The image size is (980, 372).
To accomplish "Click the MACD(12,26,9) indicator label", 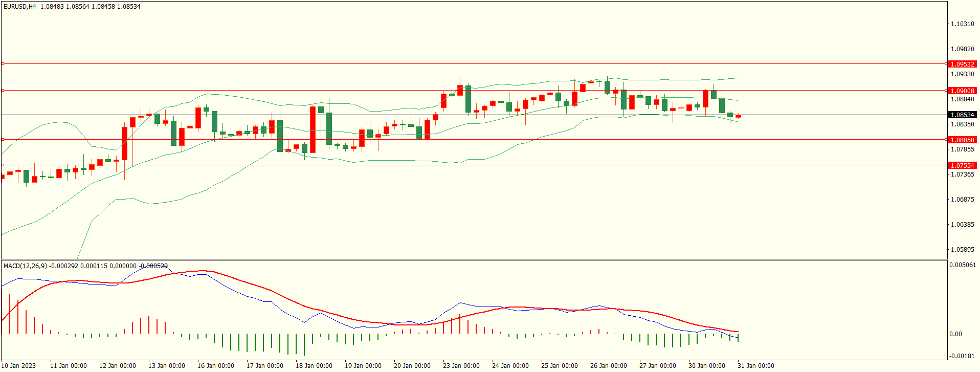I will coord(25,266).
